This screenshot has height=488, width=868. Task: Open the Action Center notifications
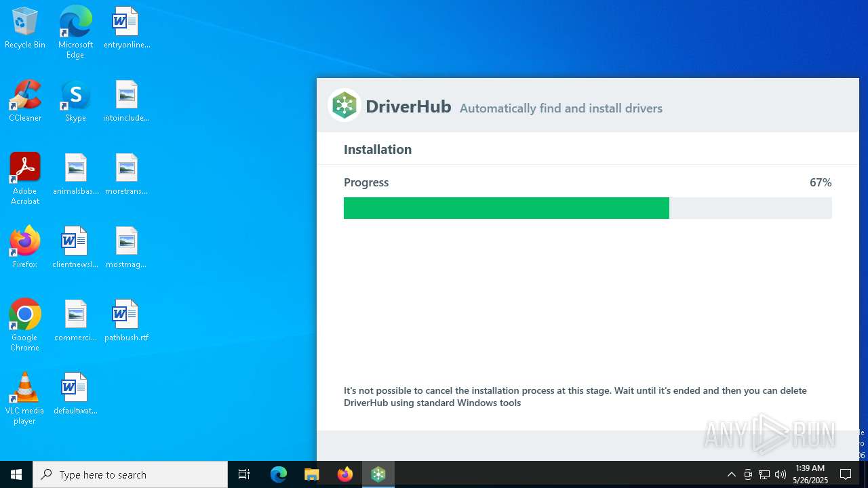pyautogui.click(x=846, y=474)
